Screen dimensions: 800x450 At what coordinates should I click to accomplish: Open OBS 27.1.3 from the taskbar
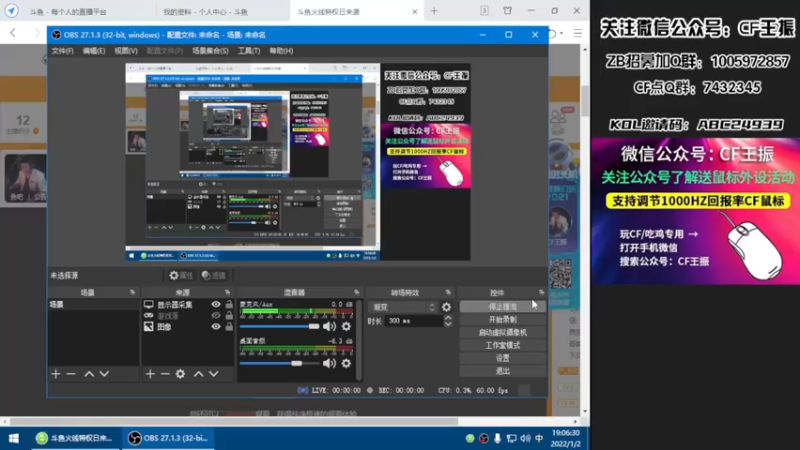point(168,438)
